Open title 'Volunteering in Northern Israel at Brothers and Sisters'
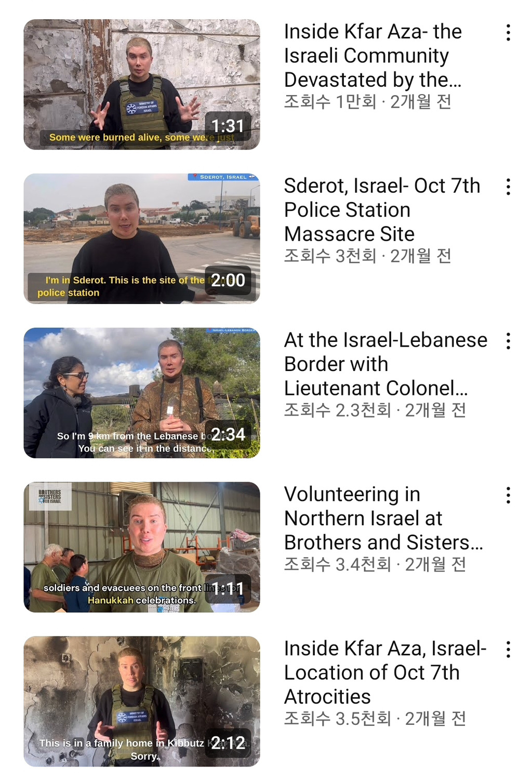This screenshot has height=781, width=532. 383,518
